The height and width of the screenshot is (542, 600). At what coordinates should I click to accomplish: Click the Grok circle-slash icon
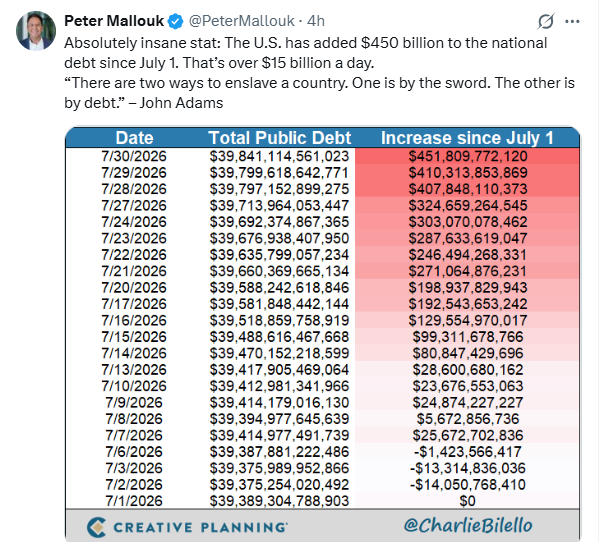click(x=546, y=21)
